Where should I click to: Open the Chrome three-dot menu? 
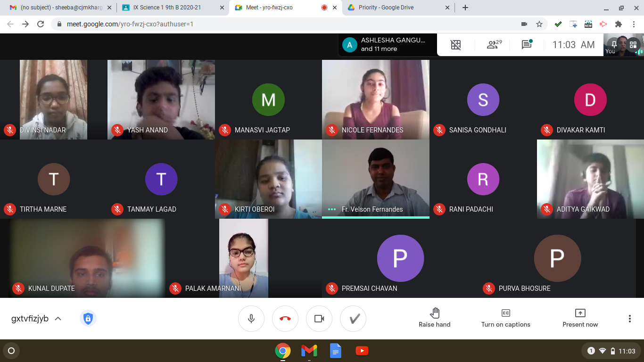tap(634, 24)
